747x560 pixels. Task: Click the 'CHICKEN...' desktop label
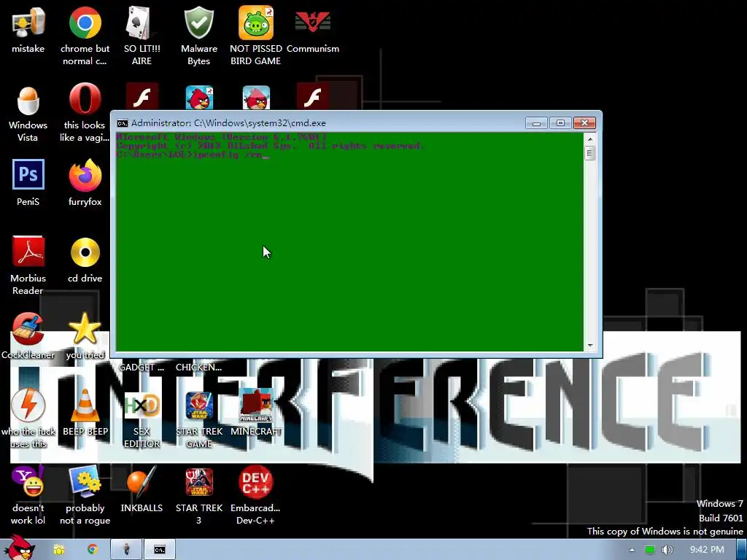click(x=198, y=367)
